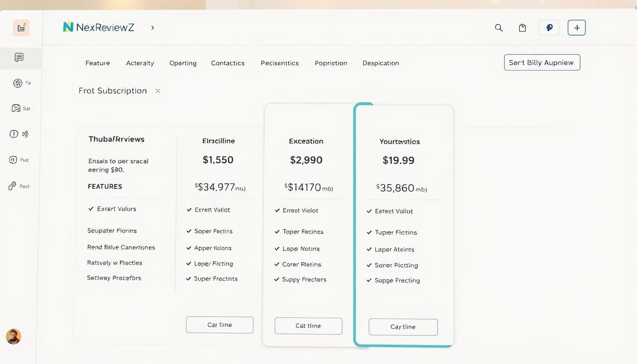Select the highlighted document icon in sidebar

point(19,58)
